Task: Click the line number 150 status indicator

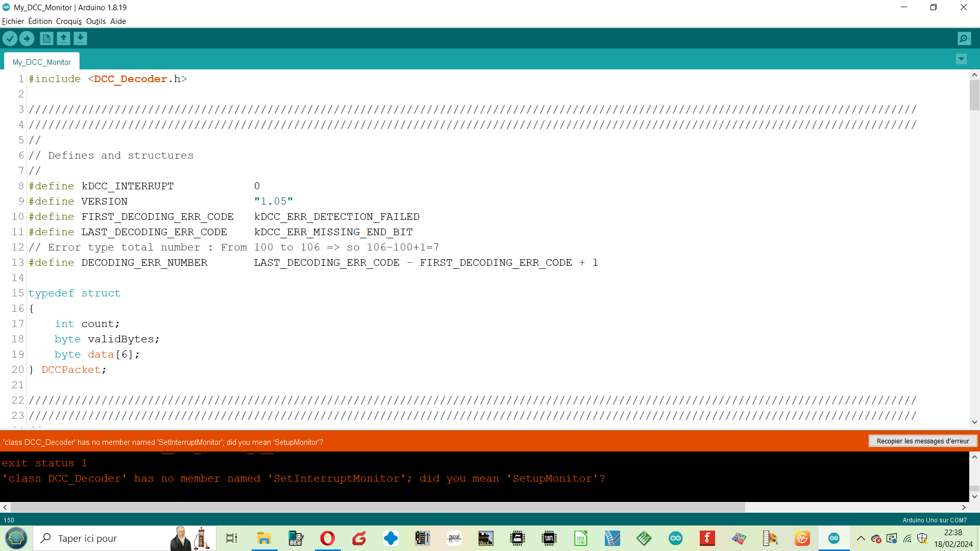Action: (9, 520)
